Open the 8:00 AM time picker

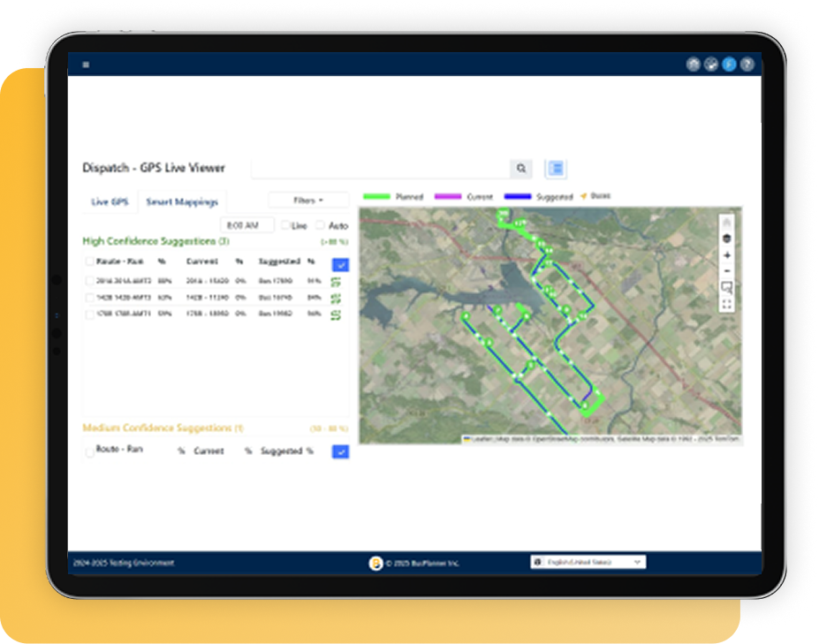point(246,226)
